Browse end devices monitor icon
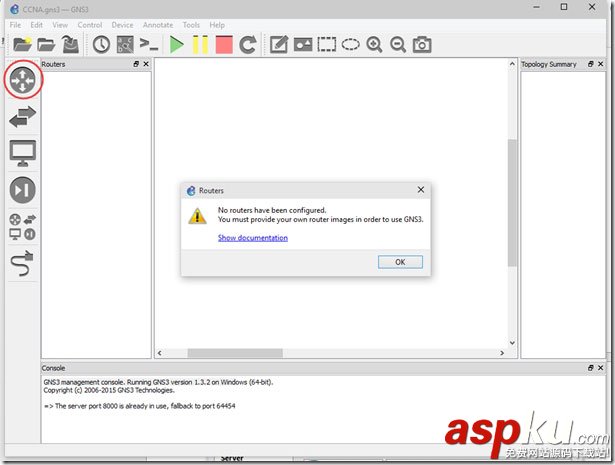The image size is (615, 465). pyautogui.click(x=23, y=153)
